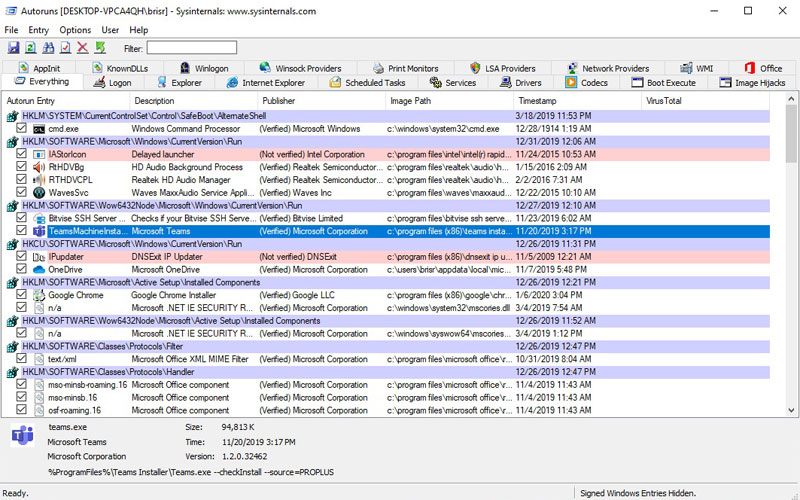800x500 pixels.
Task: Click the scrollbar down arrow
Action: 791,410
